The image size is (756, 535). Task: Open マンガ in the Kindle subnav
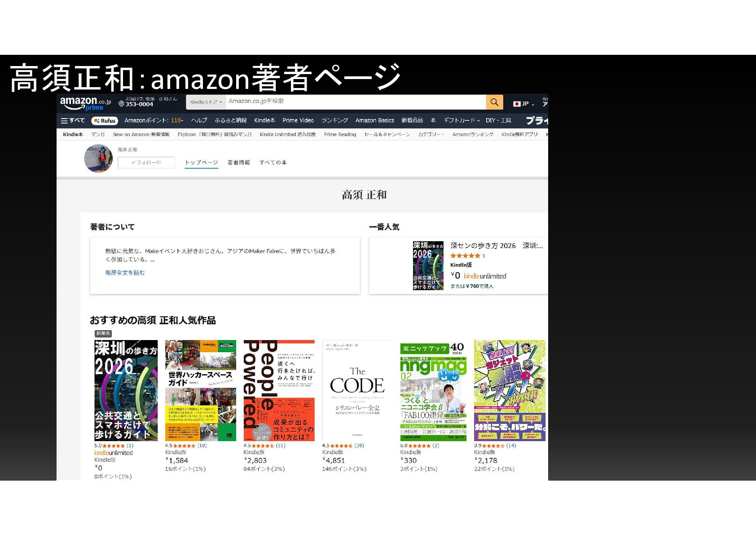[x=98, y=134]
